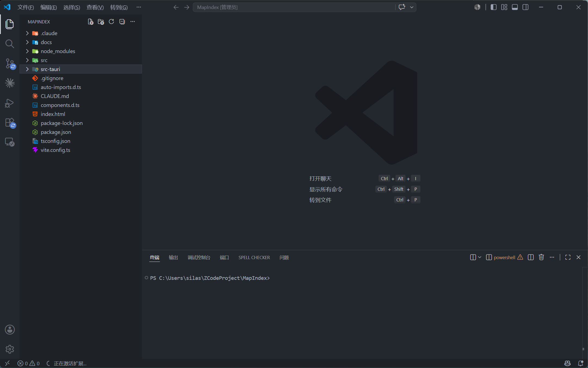Create a new file in MAPINDEX explorer
This screenshot has width=588, height=368.
[91, 22]
